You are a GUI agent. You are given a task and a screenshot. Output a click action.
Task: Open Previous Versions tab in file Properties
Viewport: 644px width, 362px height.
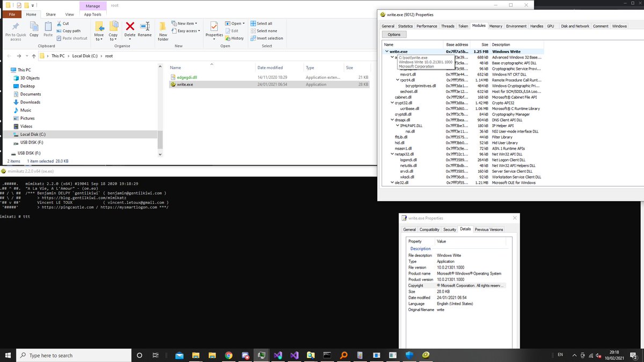(489, 230)
